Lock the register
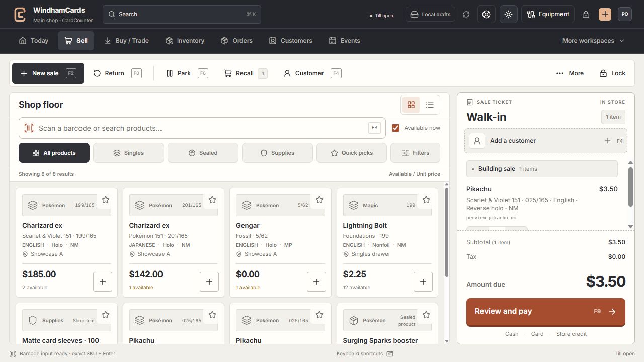This screenshot has width=644, height=362. coord(612,73)
